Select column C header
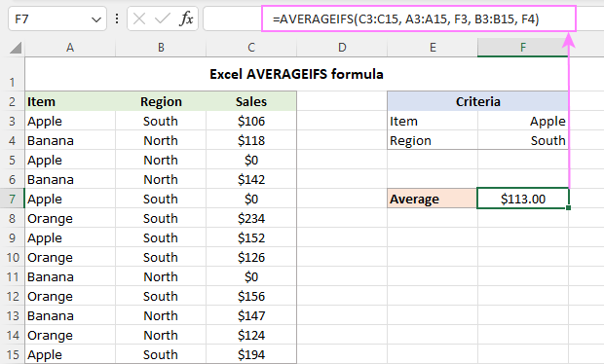The image size is (604, 364). click(251, 48)
